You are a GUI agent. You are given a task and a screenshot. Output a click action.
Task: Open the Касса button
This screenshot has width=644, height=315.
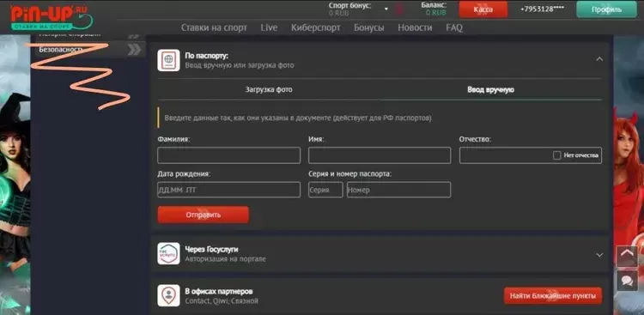[x=483, y=9]
